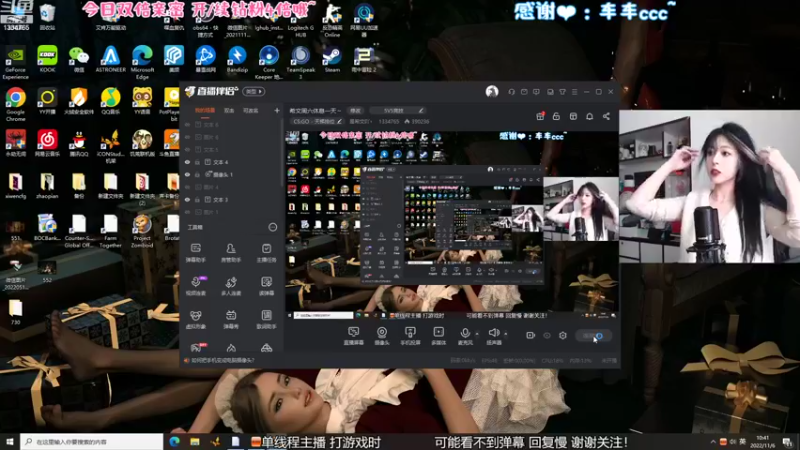This screenshot has height=450, width=800.
Task: Open the mail message icon in title bar
Action: (524, 92)
